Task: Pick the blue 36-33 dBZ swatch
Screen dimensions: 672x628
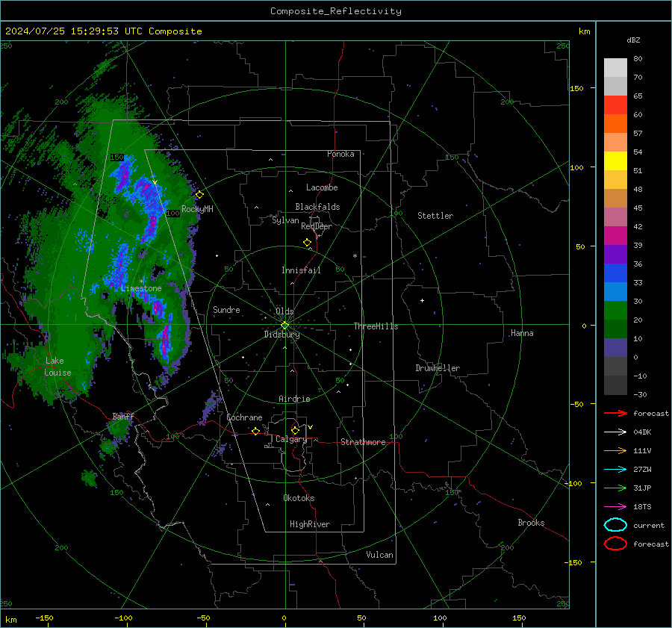Action: [x=615, y=273]
